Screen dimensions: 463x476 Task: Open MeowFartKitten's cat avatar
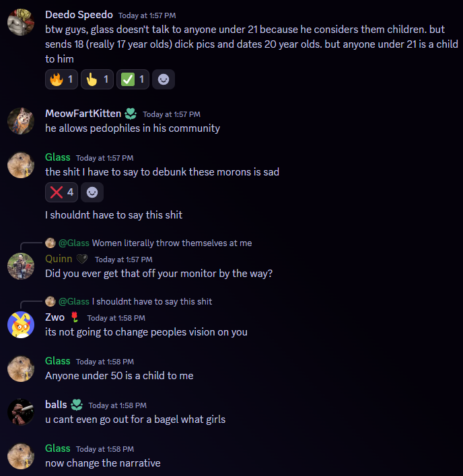[21, 121]
